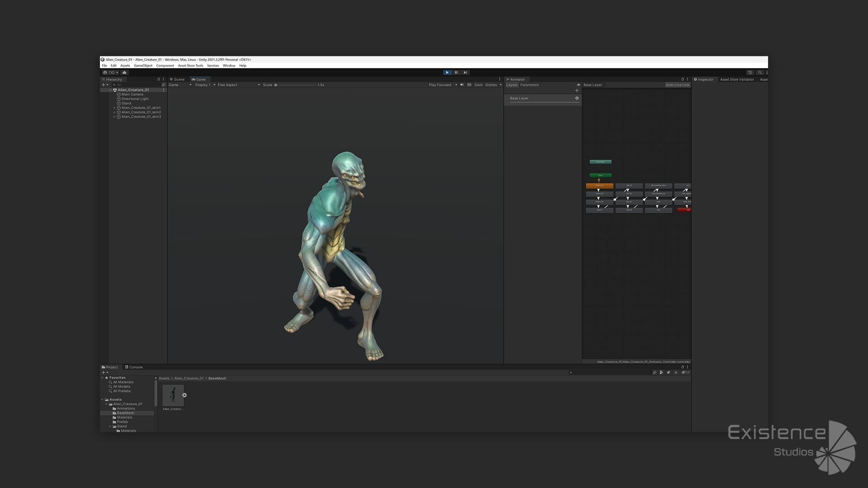Add a new Animator layer
This screenshot has height=488, width=868.
577,90
